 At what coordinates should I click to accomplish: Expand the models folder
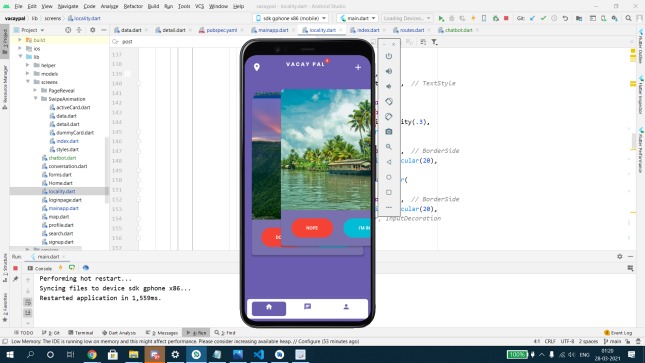[x=28, y=74]
